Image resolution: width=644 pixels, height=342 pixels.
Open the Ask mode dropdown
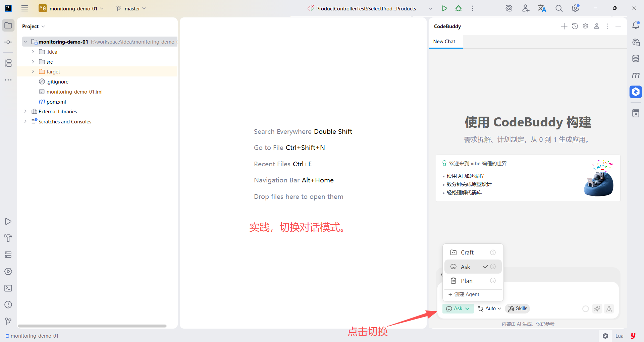point(458,309)
